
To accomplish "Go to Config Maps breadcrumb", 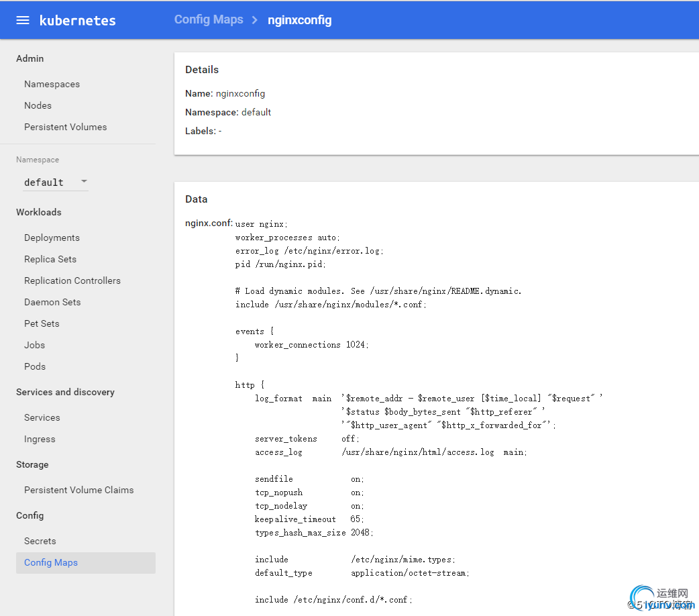I will tap(209, 19).
